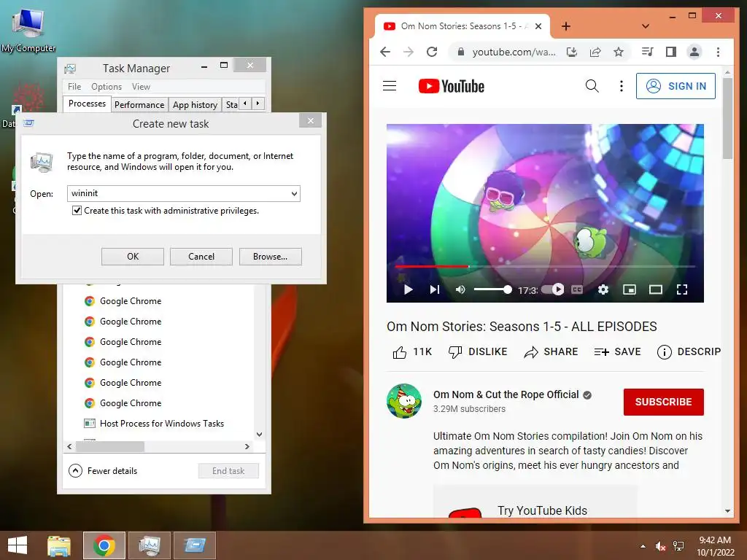Screen dimensions: 747x560
Task: Switch to theater mode
Action: click(656, 289)
